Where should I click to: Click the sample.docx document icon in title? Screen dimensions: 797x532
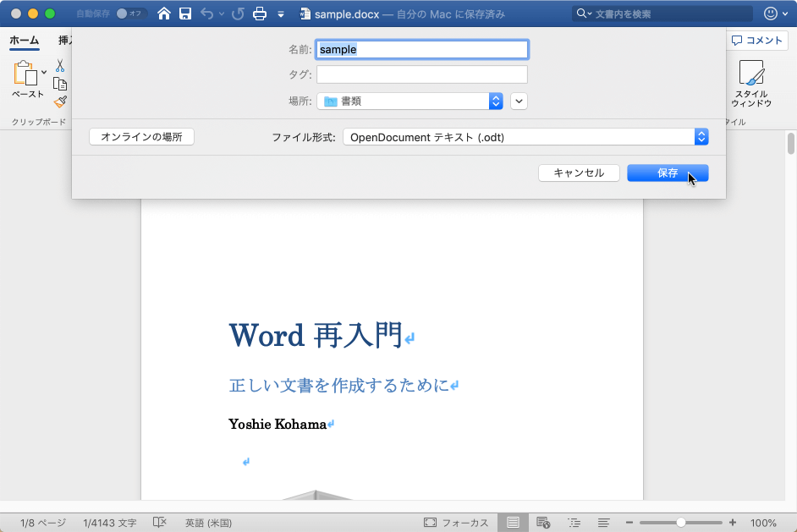pos(305,14)
